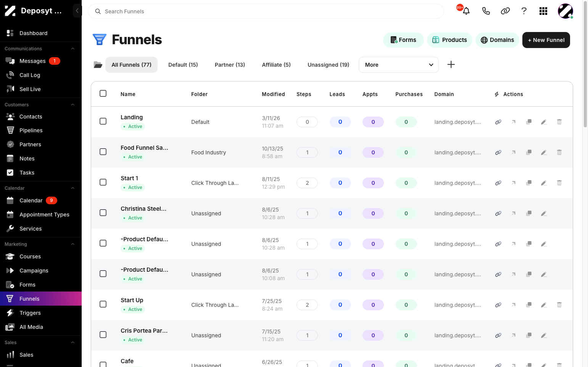Click the folder icon beside tabs
Viewport: 588px width, 367px height.
click(x=98, y=65)
